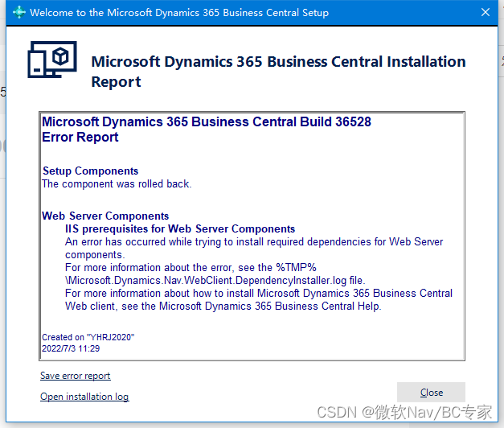This screenshot has height=428, width=504.
Task: Open the Save error report link
Action: click(x=76, y=376)
